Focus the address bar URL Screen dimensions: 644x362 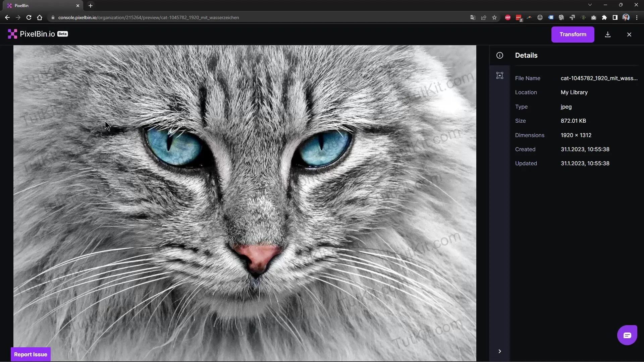149,17
